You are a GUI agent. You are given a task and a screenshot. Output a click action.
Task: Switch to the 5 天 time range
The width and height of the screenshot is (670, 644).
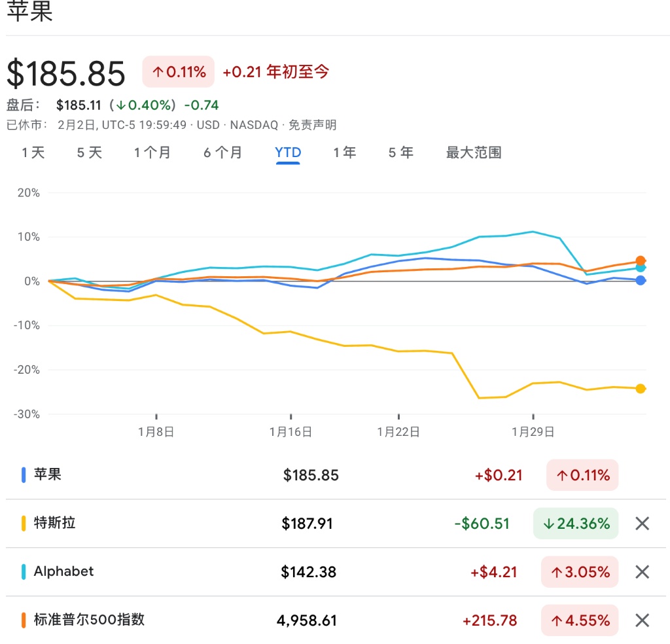(x=90, y=153)
